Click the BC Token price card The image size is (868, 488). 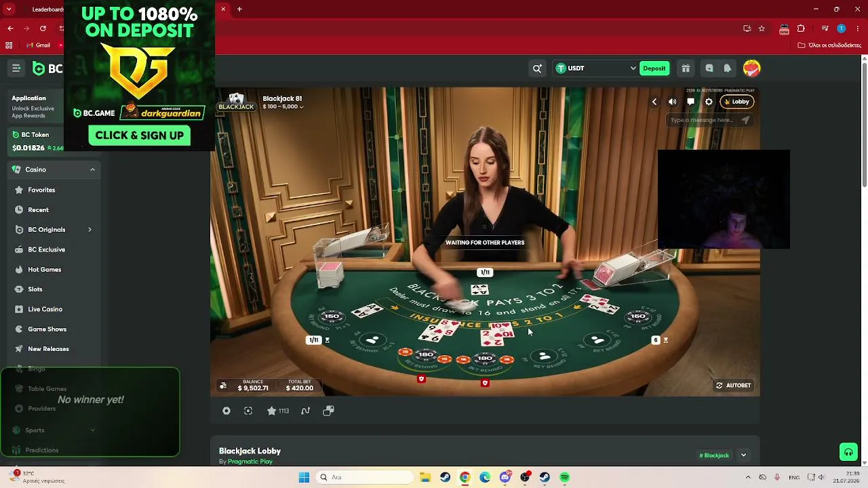click(x=37, y=141)
